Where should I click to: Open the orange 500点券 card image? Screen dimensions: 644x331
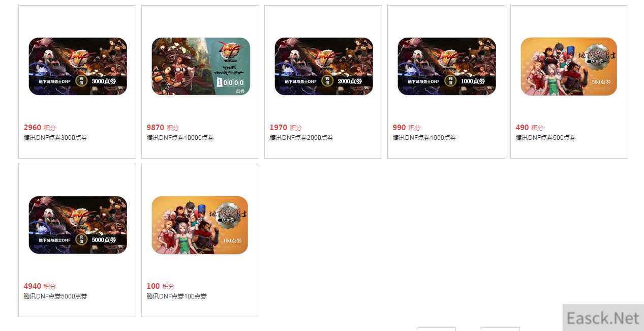[569, 66]
